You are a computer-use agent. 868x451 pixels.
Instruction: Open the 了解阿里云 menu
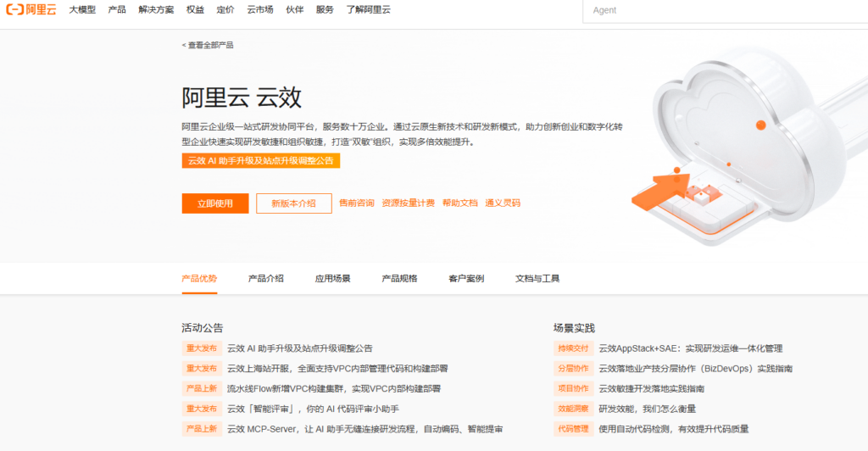[x=368, y=9]
